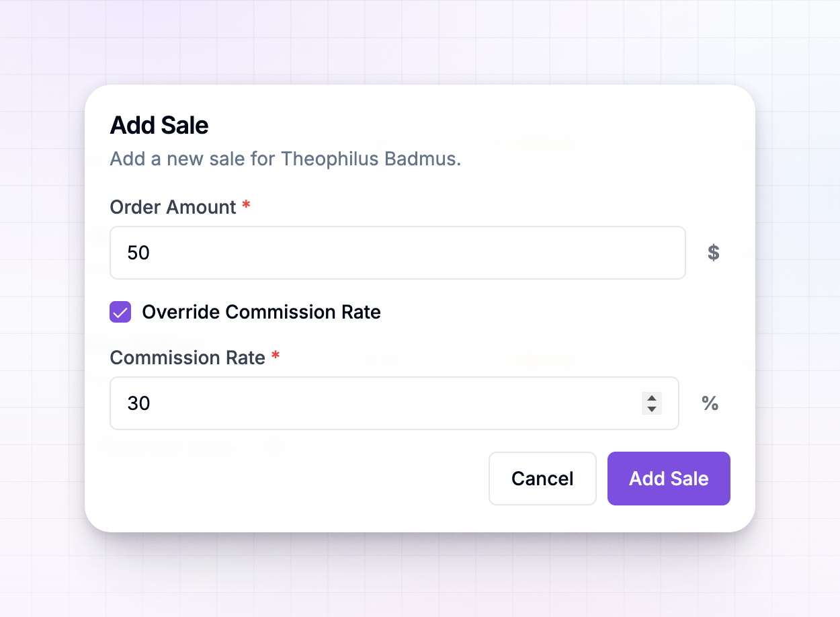Image resolution: width=840 pixels, height=617 pixels.
Task: Click the red asterisk beside Commission Rate
Action: coord(276,356)
